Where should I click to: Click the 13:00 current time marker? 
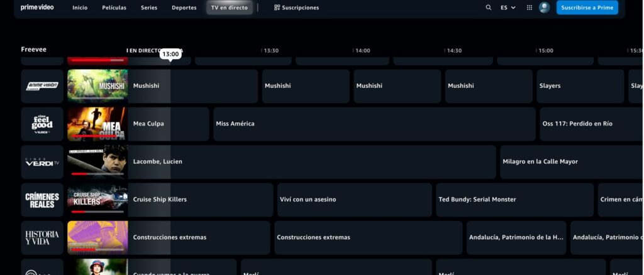[170, 54]
